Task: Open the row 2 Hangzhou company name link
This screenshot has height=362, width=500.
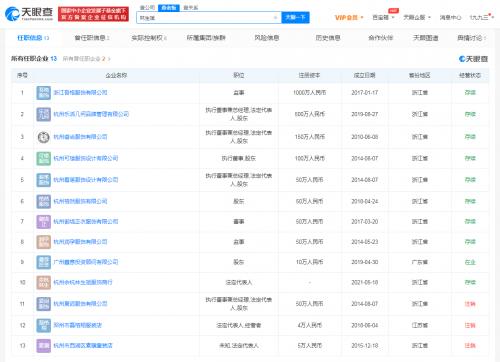Action: (91, 114)
